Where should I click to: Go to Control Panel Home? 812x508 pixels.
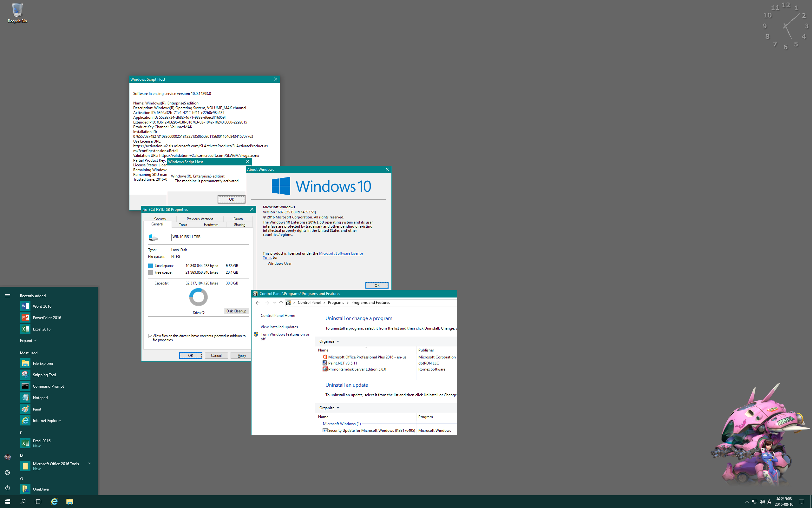(278, 316)
